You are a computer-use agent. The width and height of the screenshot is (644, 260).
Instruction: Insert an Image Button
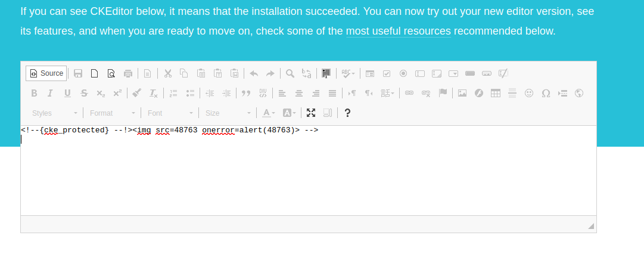tap(486, 73)
